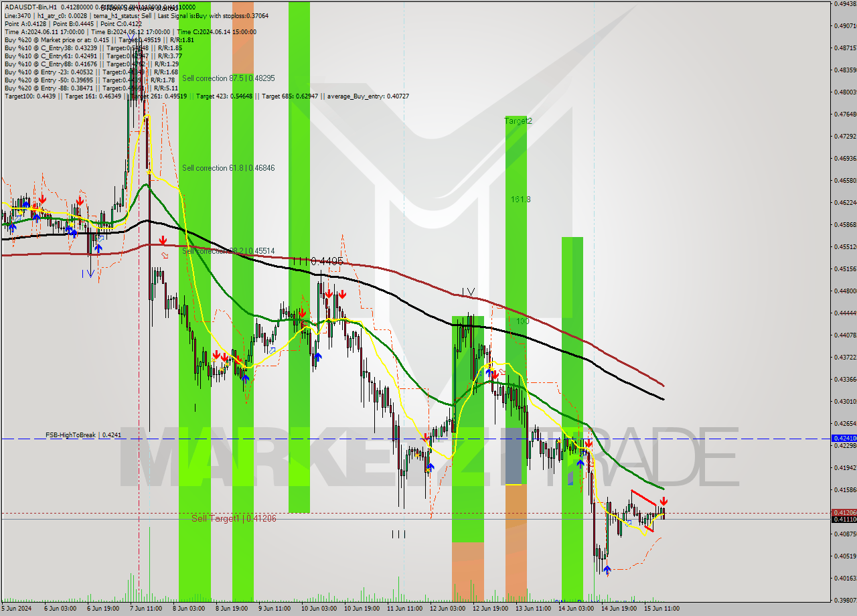
Task: Click the 15 Jun 11:00 time label
Action: coord(661,608)
